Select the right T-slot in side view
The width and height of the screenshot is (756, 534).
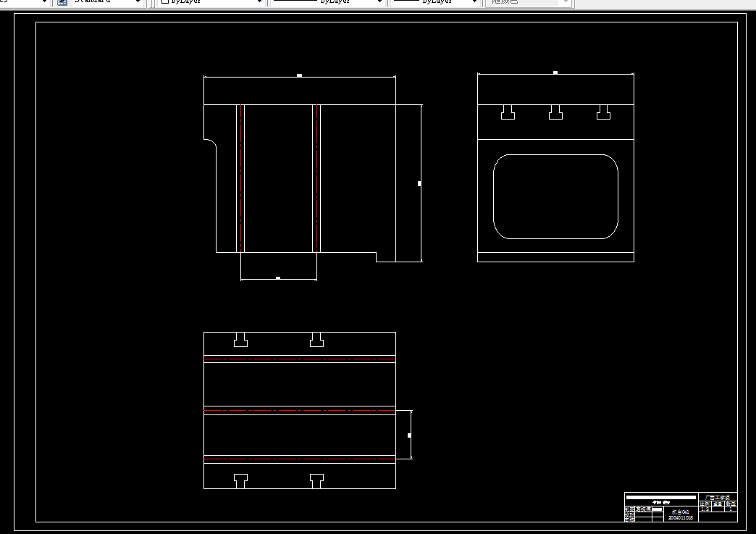(603, 112)
